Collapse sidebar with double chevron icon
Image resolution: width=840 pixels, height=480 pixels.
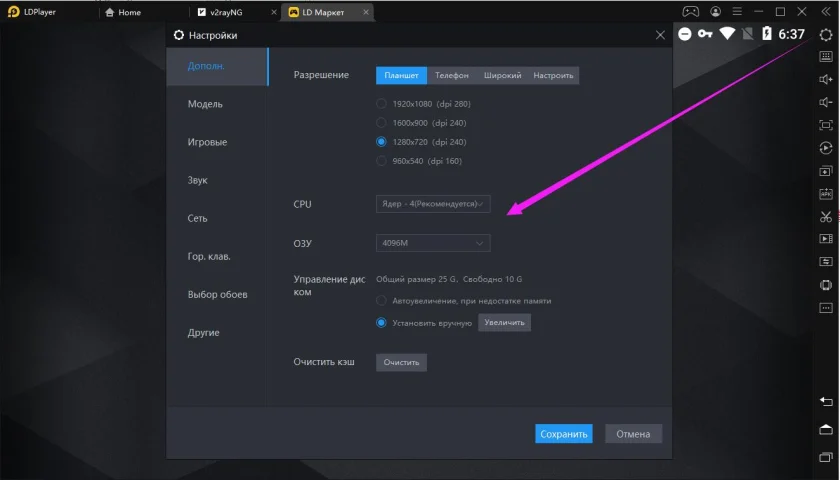tap(826, 11)
